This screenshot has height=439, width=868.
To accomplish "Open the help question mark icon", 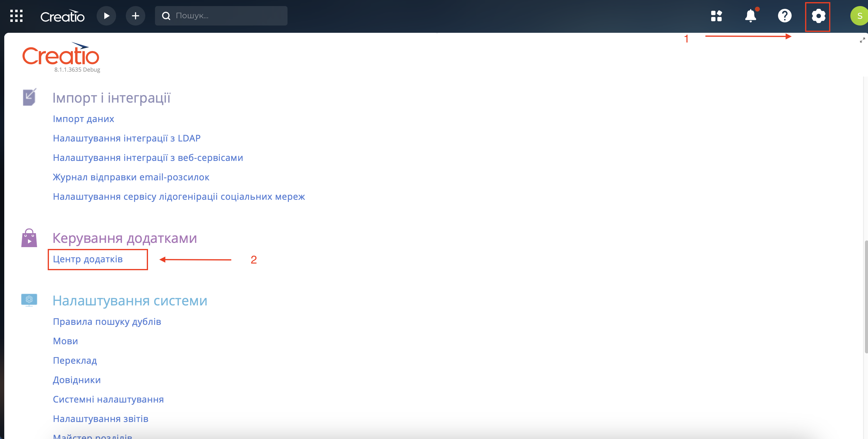I will 785,16.
